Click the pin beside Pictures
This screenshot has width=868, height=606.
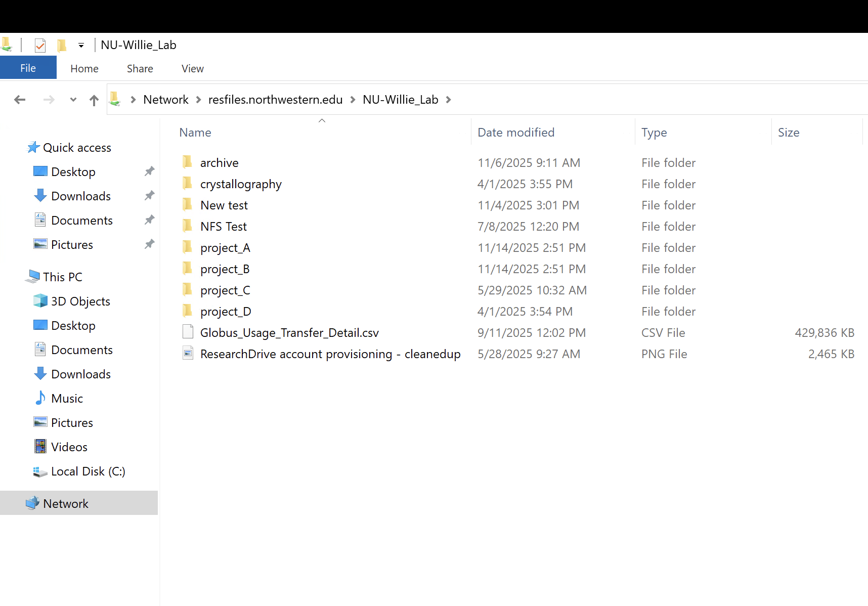[x=149, y=244]
